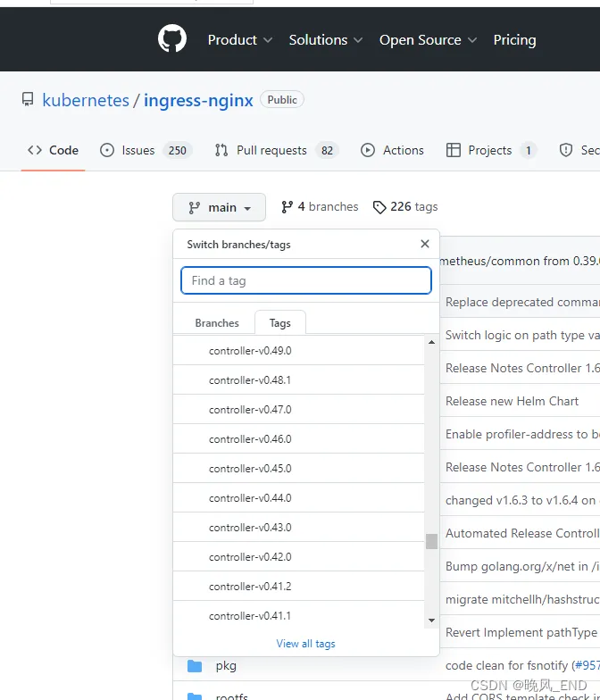Click the tag list scrollbar thumb
The height and width of the screenshot is (700, 600).
pyautogui.click(x=431, y=541)
